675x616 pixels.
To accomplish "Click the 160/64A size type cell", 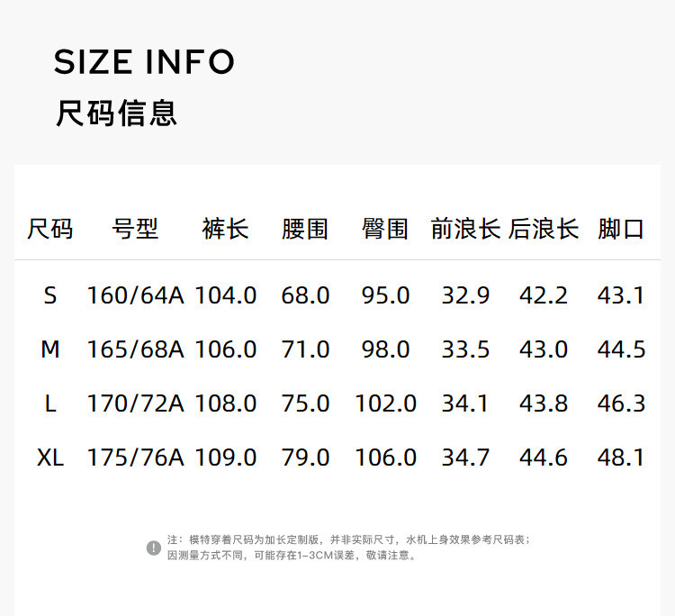I will (x=135, y=294).
